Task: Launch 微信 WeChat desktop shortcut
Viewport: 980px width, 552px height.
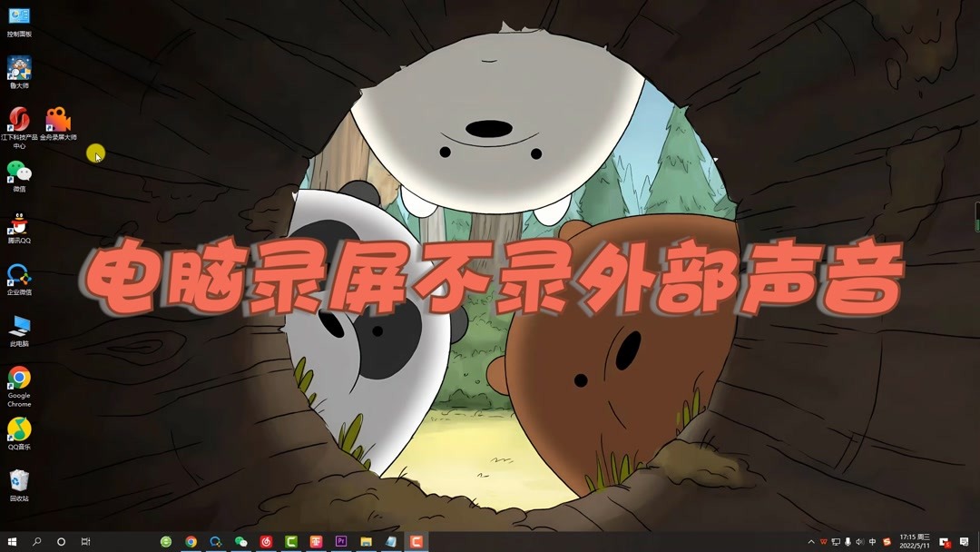Action: [19, 171]
